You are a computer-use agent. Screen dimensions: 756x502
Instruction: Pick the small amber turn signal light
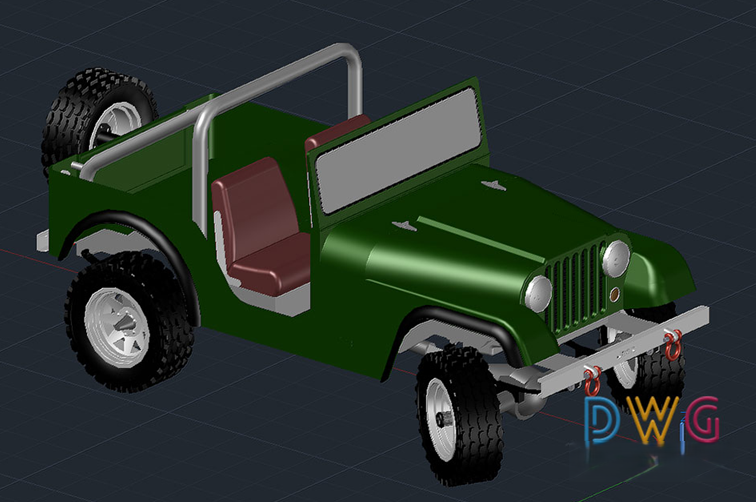[615, 294]
